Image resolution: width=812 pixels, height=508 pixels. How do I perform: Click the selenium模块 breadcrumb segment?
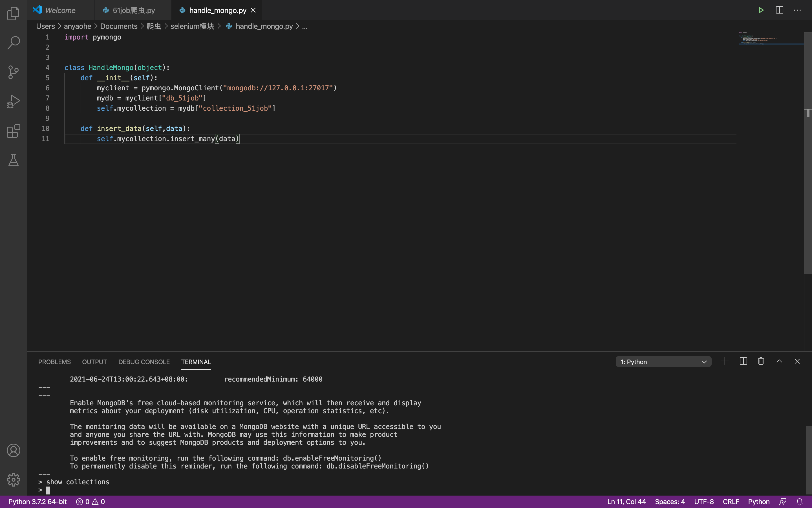pyautogui.click(x=192, y=26)
